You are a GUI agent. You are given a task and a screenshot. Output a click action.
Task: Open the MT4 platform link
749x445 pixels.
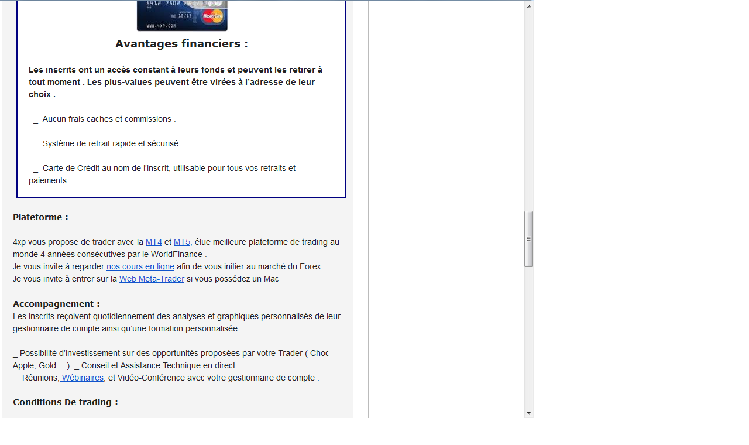point(153,242)
